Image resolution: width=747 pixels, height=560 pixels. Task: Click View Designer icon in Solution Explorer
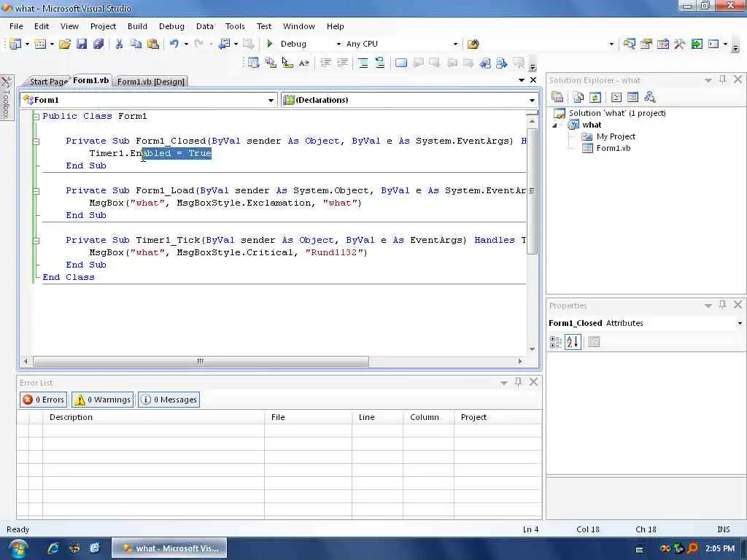[632, 98]
